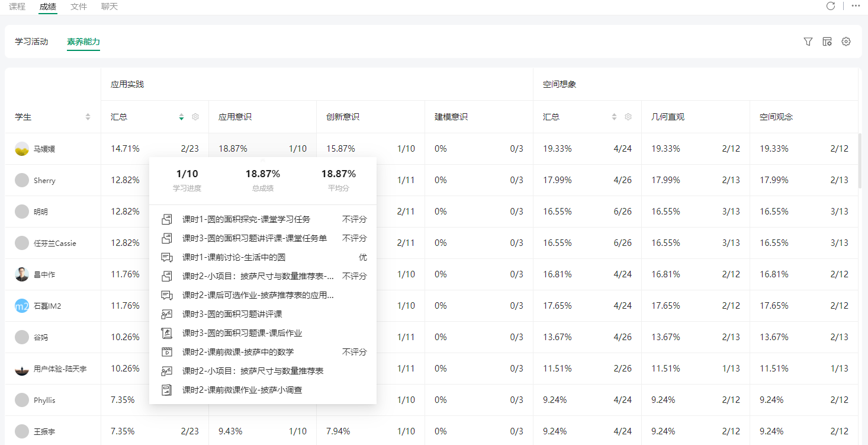Click icon of 课时2-课后可选作业 row

(167, 295)
